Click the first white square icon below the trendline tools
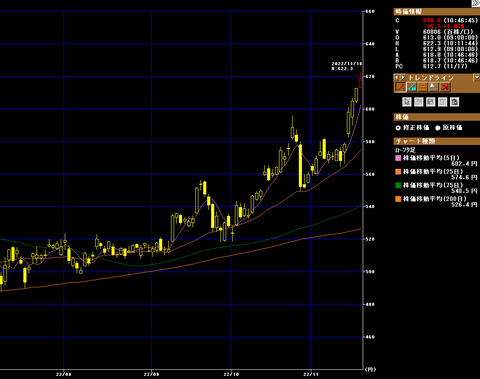Image resolution: width=480 pixels, height=379 pixels. tap(407, 102)
